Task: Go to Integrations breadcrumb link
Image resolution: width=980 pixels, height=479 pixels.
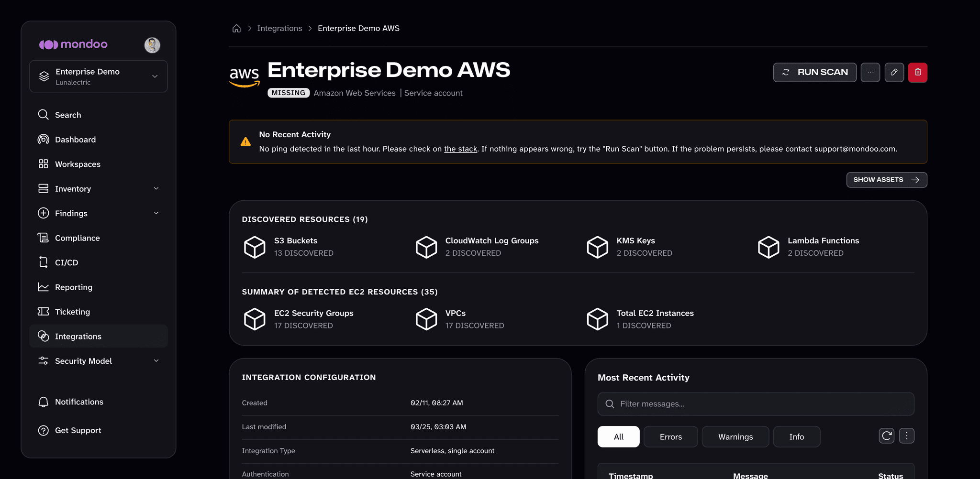Action: click(279, 29)
